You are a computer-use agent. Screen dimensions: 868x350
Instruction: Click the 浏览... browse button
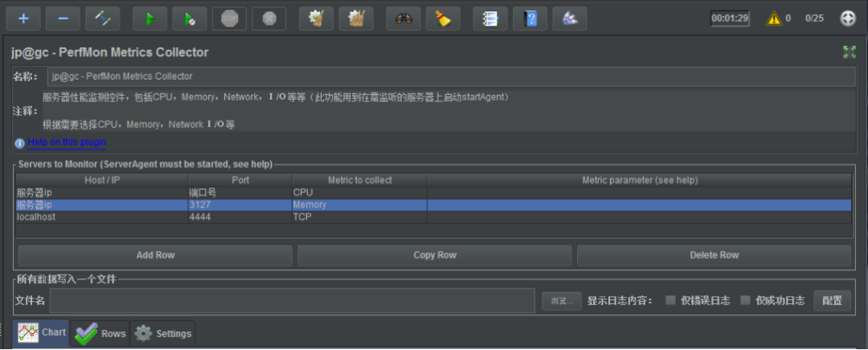point(561,301)
